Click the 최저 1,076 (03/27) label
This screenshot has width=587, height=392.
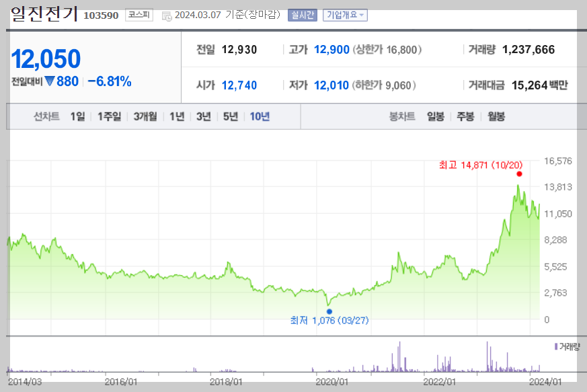tap(329, 321)
